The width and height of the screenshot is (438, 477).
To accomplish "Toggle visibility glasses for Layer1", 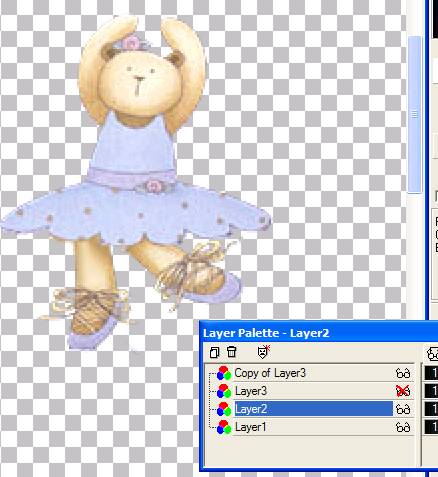I will (403, 427).
